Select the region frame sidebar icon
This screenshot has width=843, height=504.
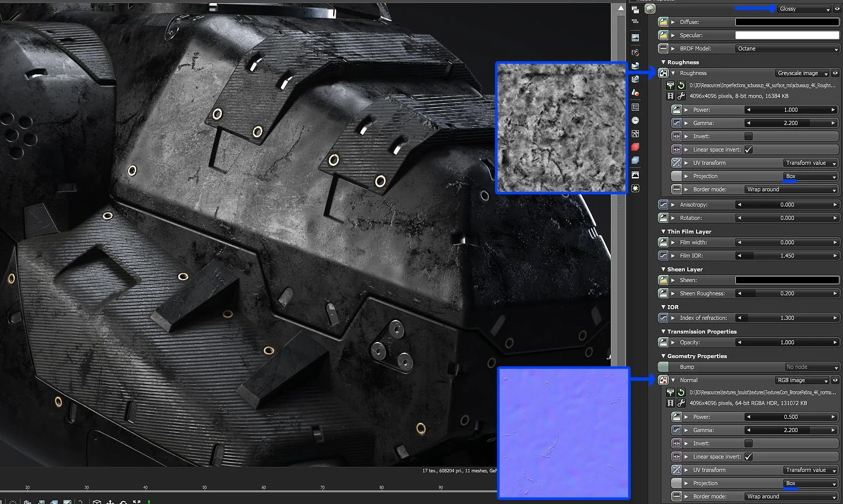tap(635, 107)
